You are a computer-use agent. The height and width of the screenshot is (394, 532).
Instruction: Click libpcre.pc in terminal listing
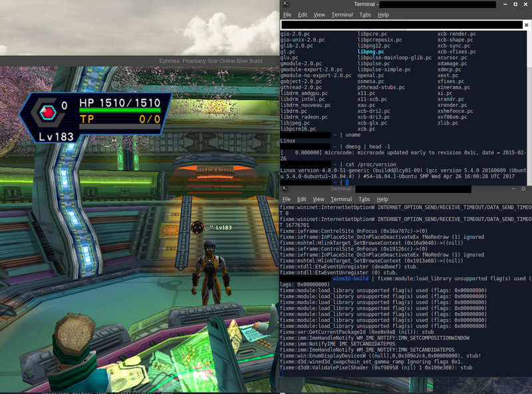372,34
